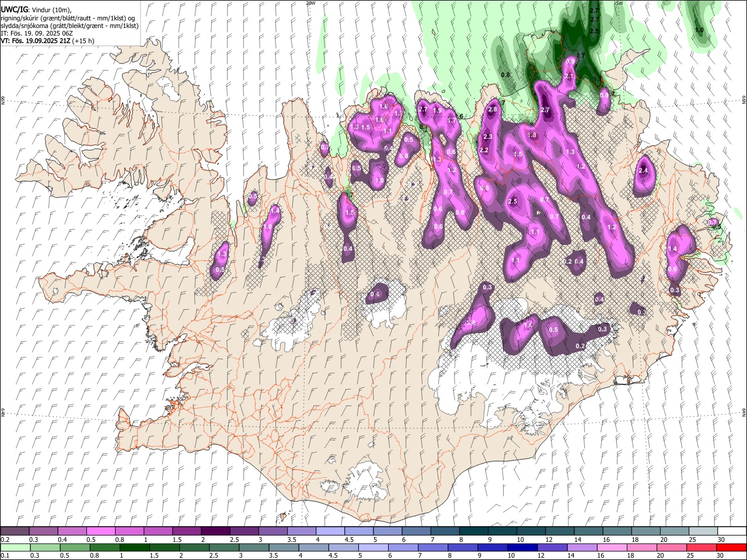
Task: Click the 'IT: Fös. 19. 09. 2025 06Z' line
Action: [x=37, y=33]
